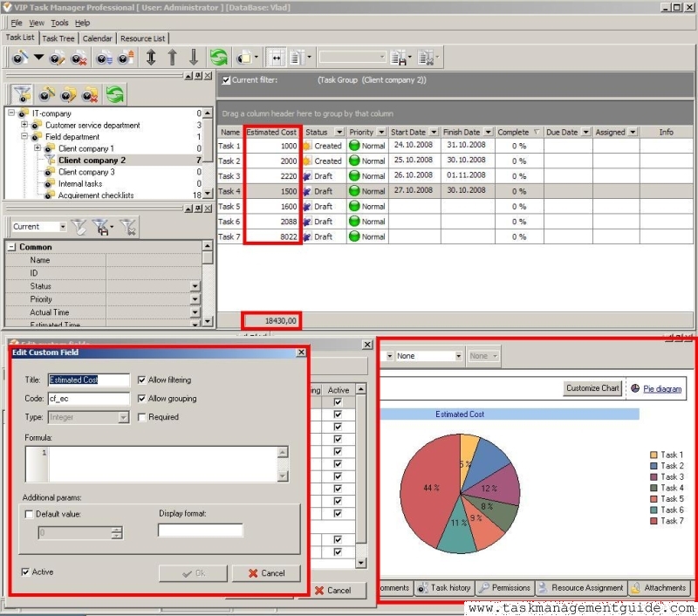Click the pie chart icon beside Pie diagram
The height and width of the screenshot is (616, 698).
(635, 388)
